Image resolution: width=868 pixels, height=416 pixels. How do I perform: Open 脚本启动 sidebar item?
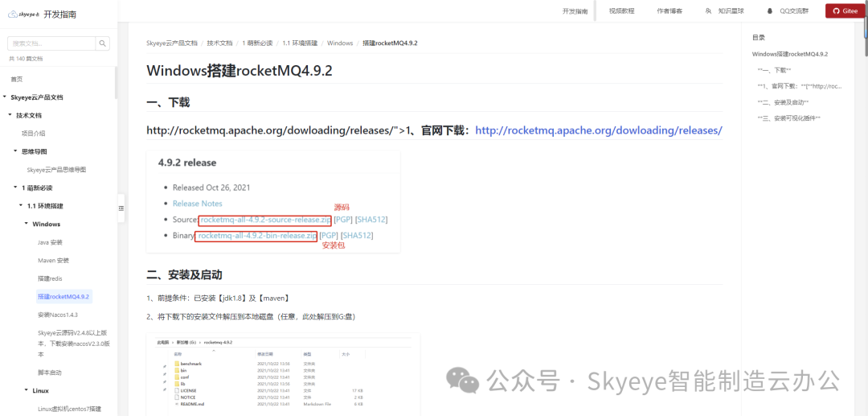coord(49,373)
